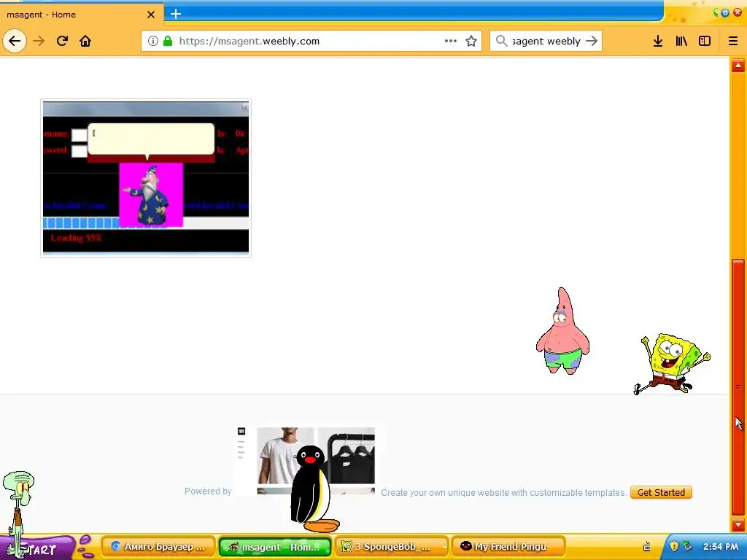The width and height of the screenshot is (747, 560).
Task: Click the jumping SpongeBob character
Action: point(672,364)
